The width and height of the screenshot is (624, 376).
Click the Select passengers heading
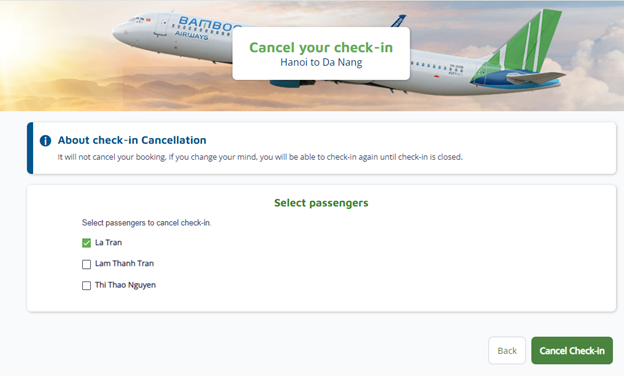click(x=321, y=203)
